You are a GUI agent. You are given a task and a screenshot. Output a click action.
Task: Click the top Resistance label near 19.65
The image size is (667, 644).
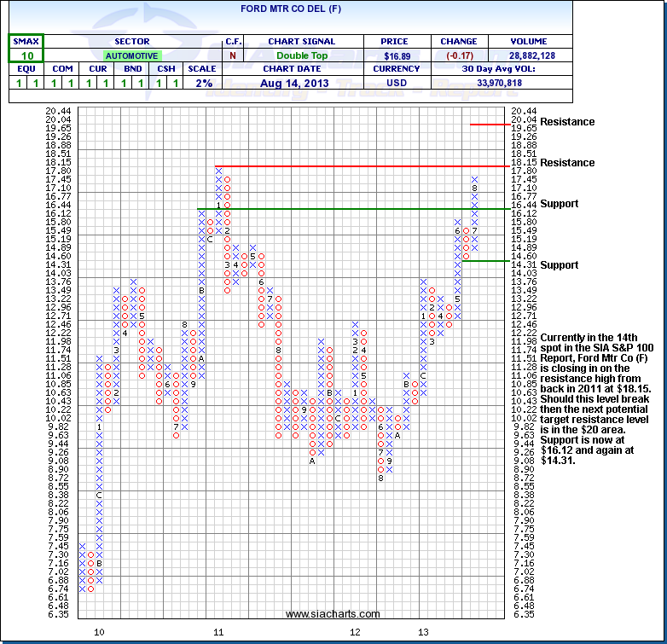[567, 122]
